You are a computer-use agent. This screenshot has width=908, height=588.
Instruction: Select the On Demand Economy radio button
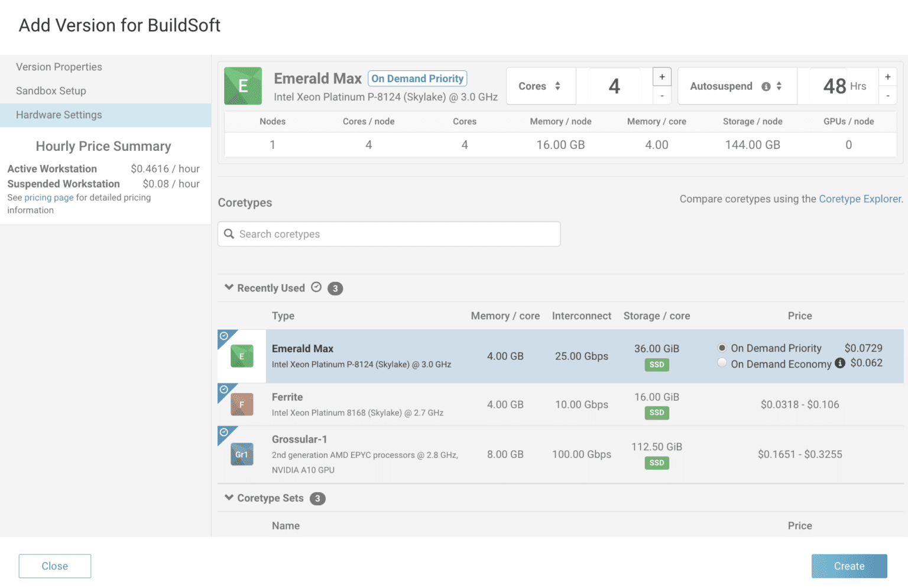722,362
